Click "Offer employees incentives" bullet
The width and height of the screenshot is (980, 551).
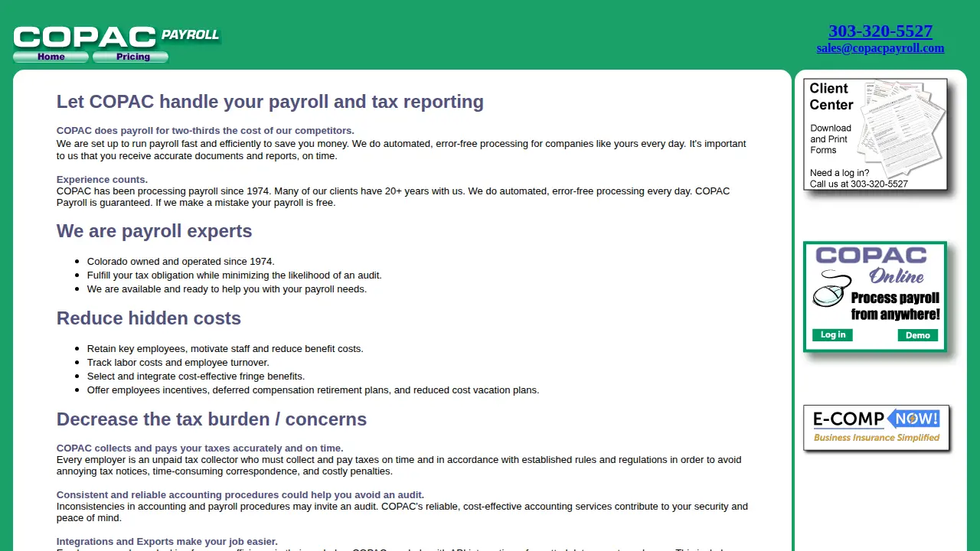click(313, 390)
